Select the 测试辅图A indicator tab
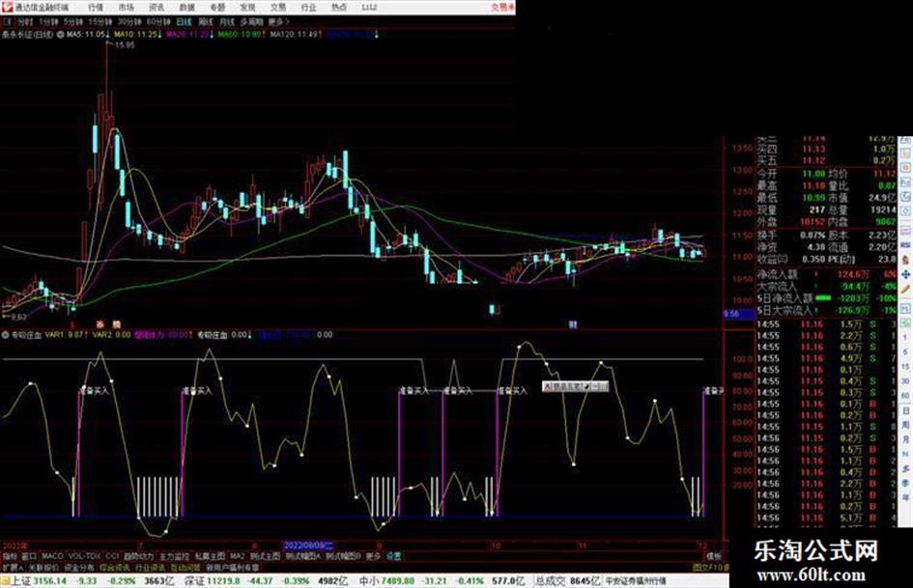 point(302,556)
